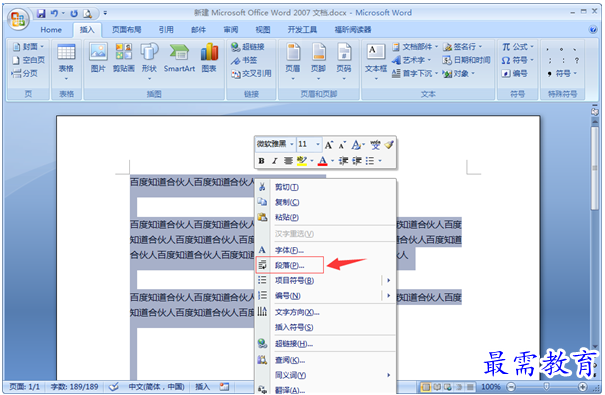Insert a page break 分页
This screenshot has width=605, height=395.
click(x=25, y=73)
